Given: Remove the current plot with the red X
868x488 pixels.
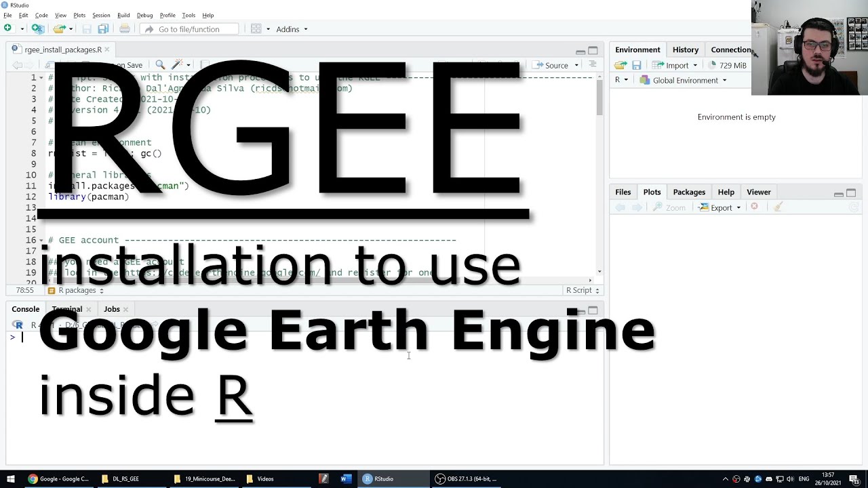Looking at the screenshot, I should [754, 207].
